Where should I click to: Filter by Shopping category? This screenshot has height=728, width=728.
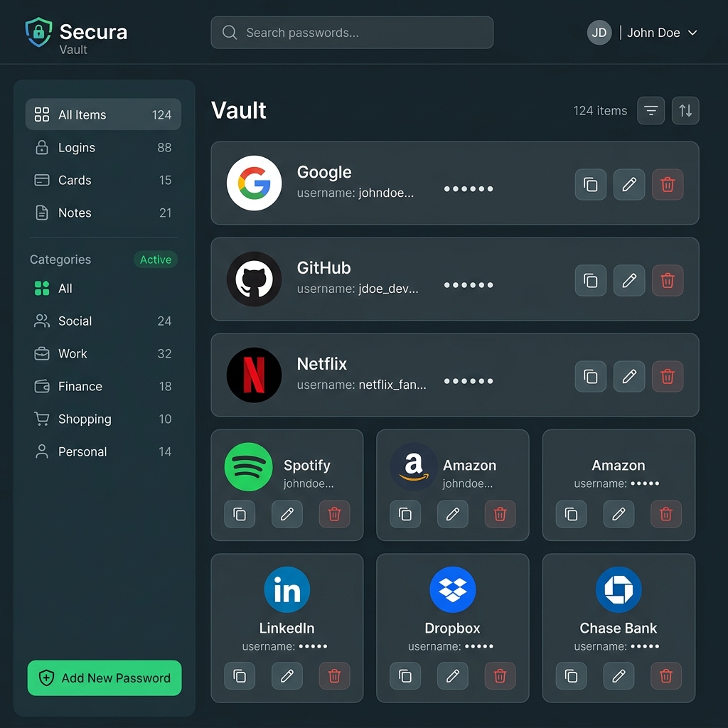[x=103, y=419]
